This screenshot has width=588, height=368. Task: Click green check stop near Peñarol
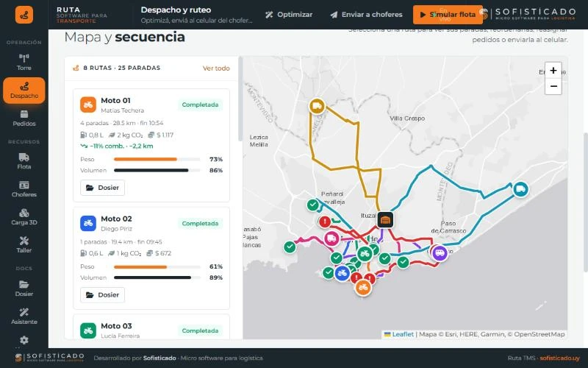(313, 205)
